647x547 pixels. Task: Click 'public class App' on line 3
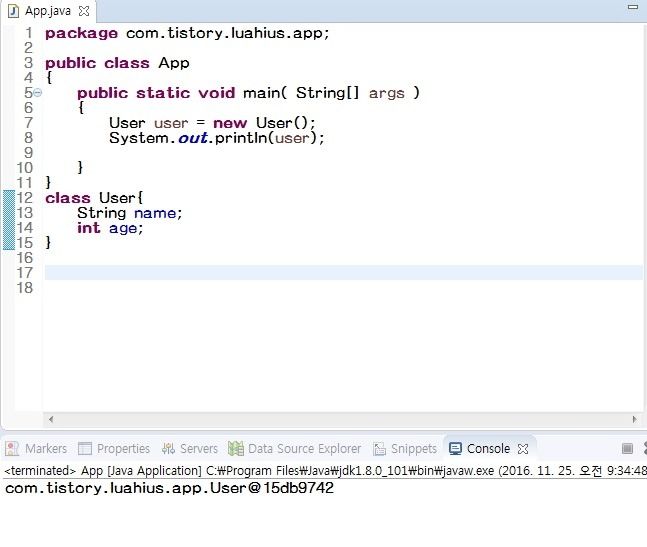117,63
